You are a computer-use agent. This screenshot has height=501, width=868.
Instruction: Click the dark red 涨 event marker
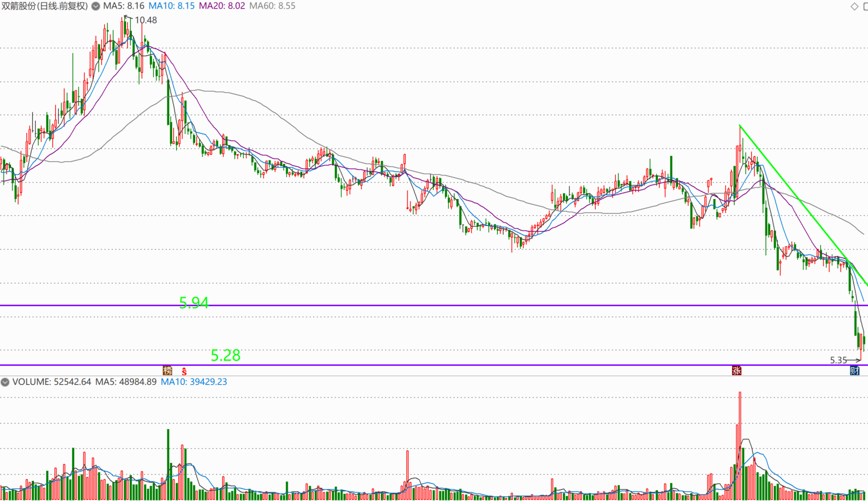click(736, 370)
